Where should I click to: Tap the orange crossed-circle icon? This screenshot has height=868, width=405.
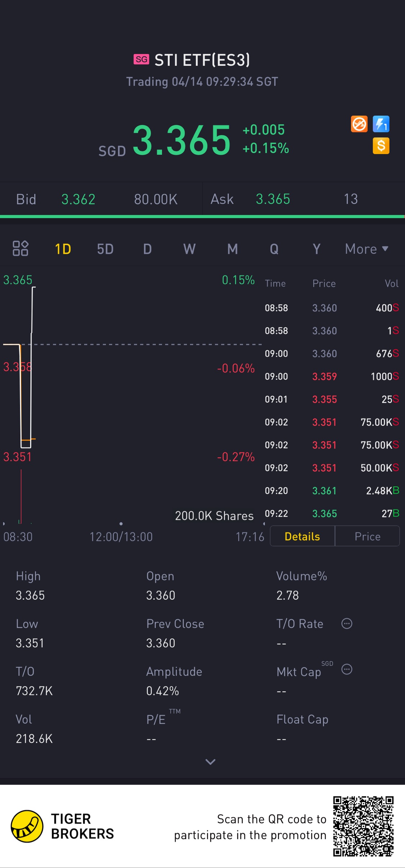click(359, 124)
